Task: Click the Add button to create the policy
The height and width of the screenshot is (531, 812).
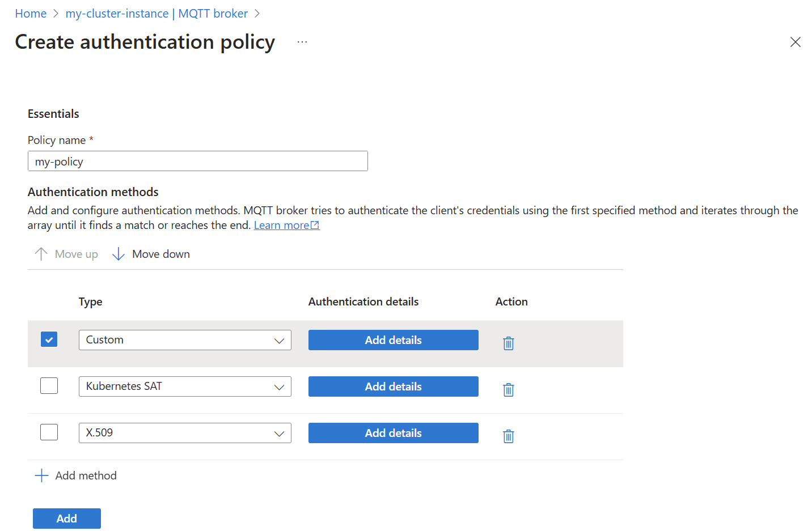Action: [x=66, y=518]
